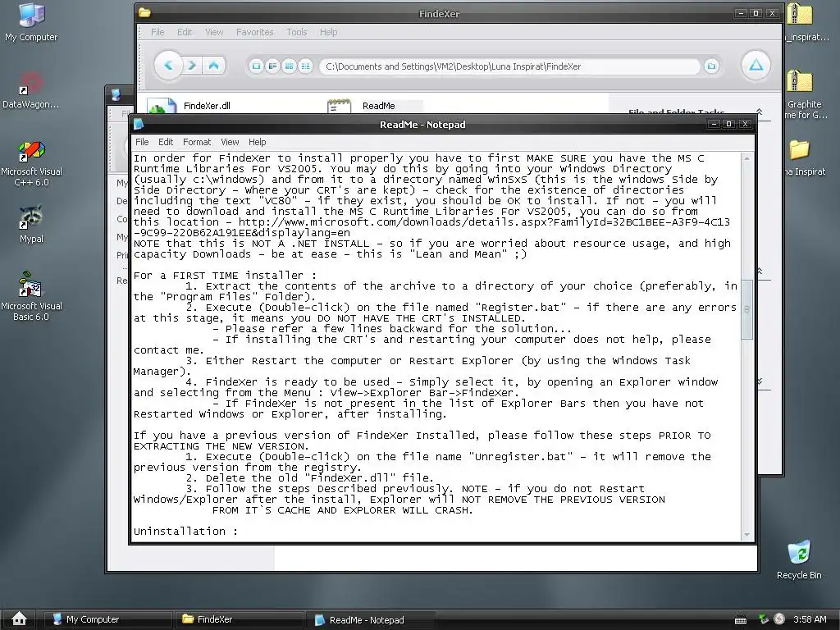The width and height of the screenshot is (840, 630).
Task: Click the "For a FIRST TIME installer :" line
Action: (225, 276)
